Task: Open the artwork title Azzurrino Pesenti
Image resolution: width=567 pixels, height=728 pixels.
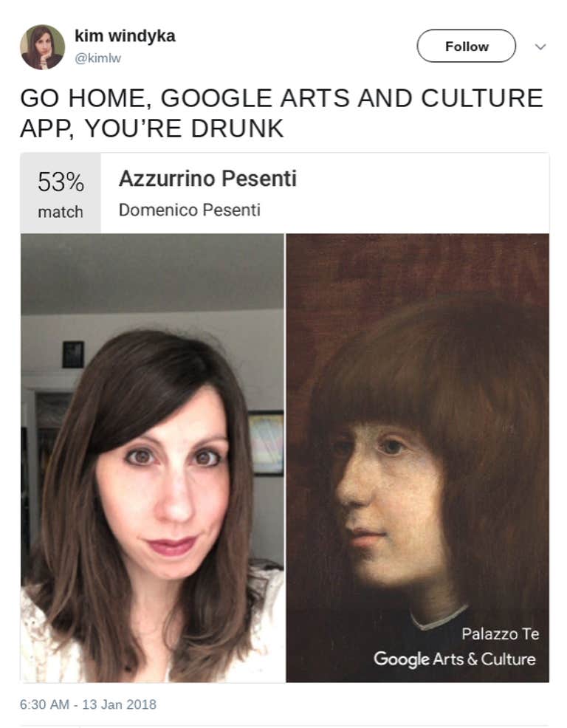Action: pos(207,179)
